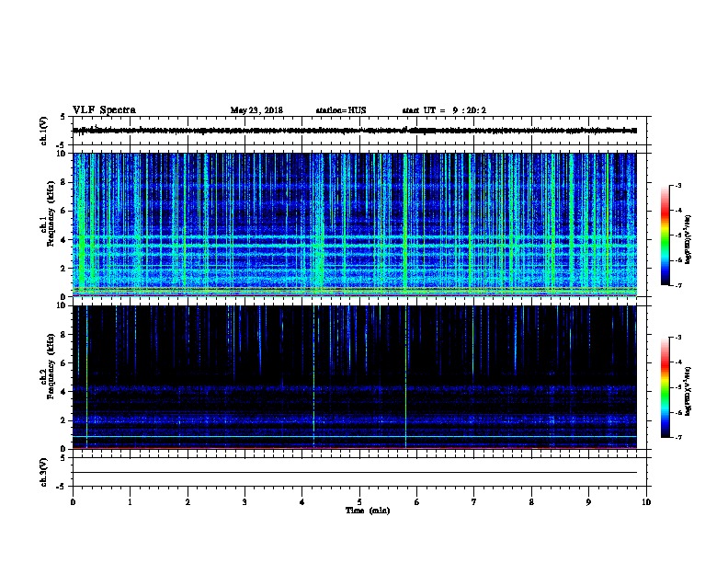Click the "ch.1(V)" axis label
The width and height of the screenshot is (728, 563).
(43, 131)
